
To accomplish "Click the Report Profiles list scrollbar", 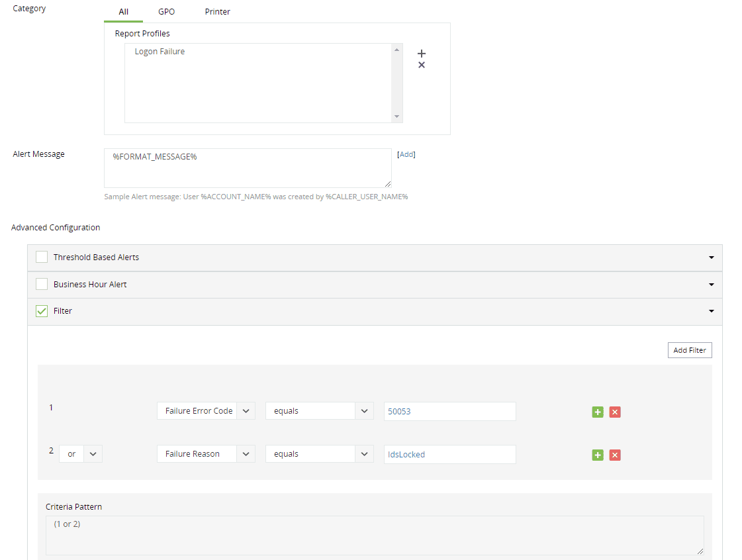I will [x=397, y=83].
